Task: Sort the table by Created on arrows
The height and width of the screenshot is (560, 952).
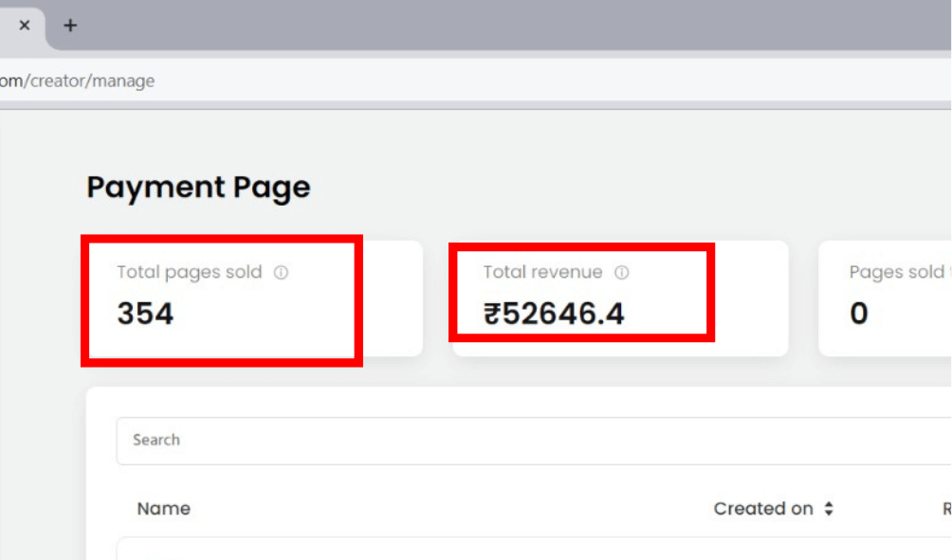Action: 829,509
